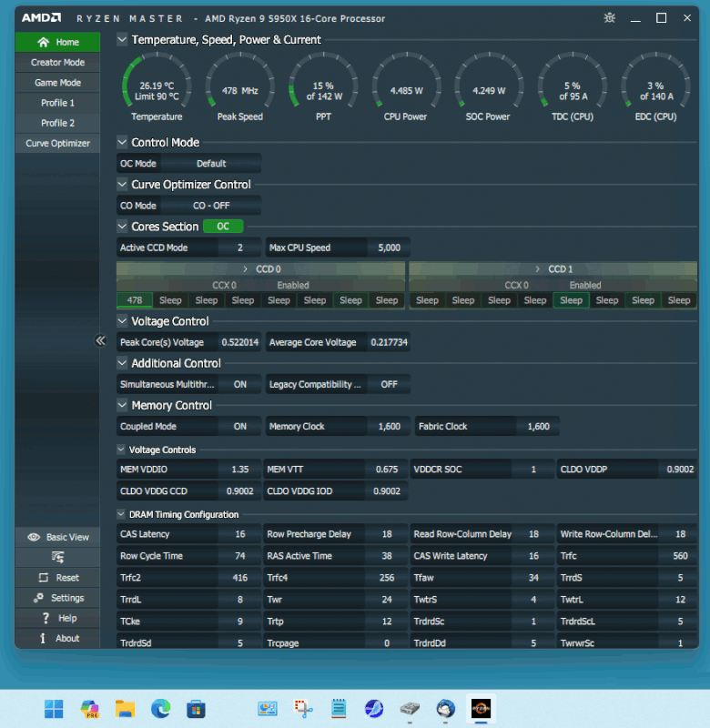710x728 pixels.
Task: Click VDDCR SOC value 1
Action: [533, 470]
